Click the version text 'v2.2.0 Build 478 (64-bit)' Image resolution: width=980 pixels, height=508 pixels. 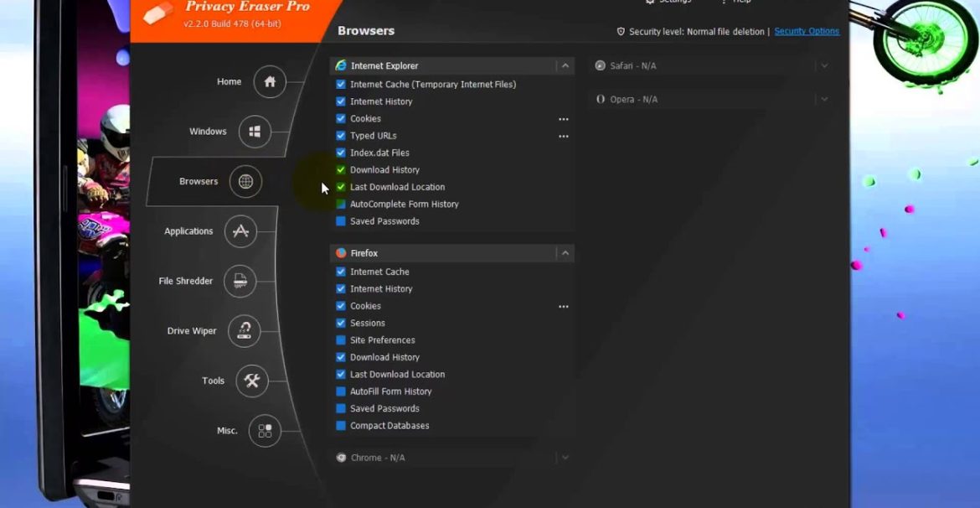233,23
